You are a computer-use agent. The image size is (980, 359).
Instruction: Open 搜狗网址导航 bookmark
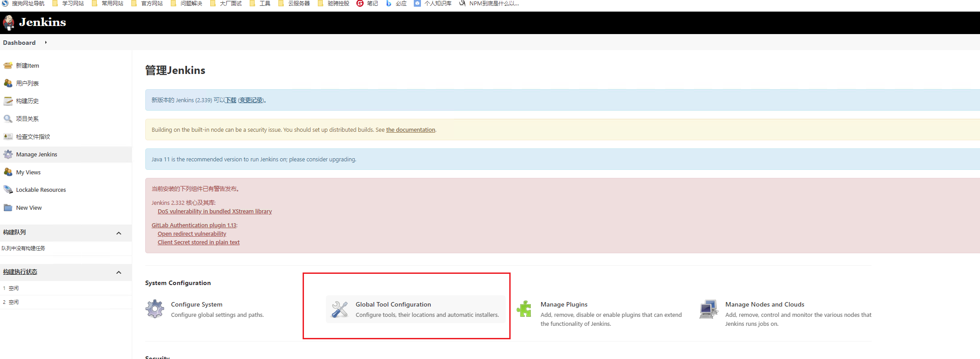23,4
